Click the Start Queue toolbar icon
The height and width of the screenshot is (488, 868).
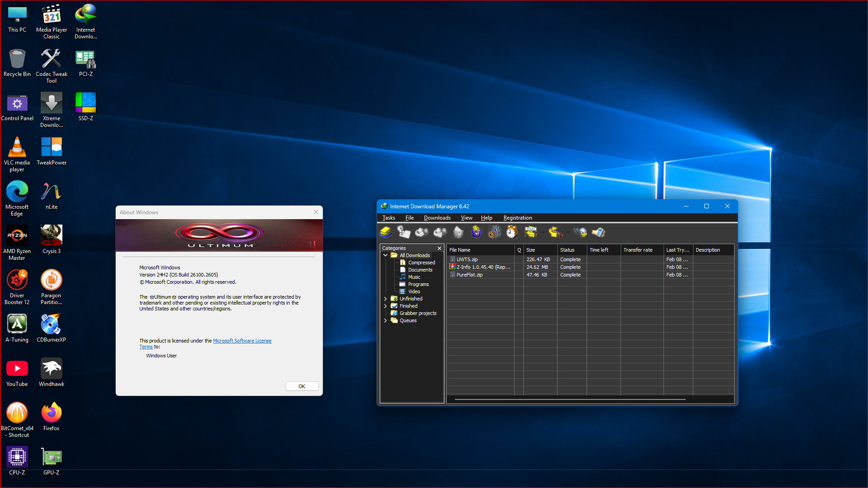coord(531,232)
